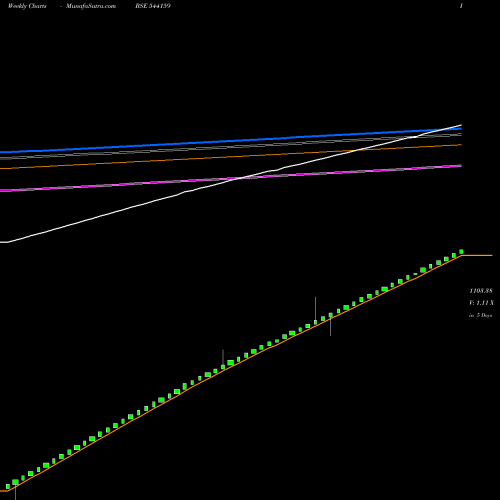Click the flat orange line segment right of last candle
This screenshot has width=500, height=500.
pos(477,255)
